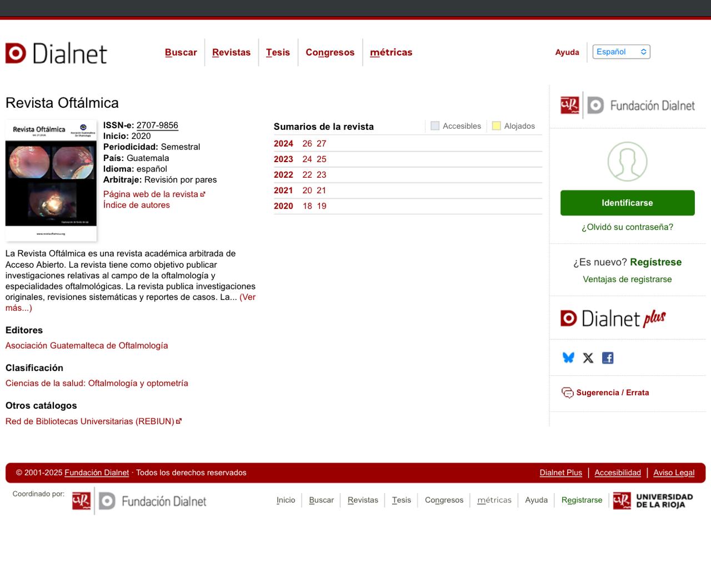Click the user avatar silhouette icon
Viewport: 711px width, 588px height.
pos(627,162)
